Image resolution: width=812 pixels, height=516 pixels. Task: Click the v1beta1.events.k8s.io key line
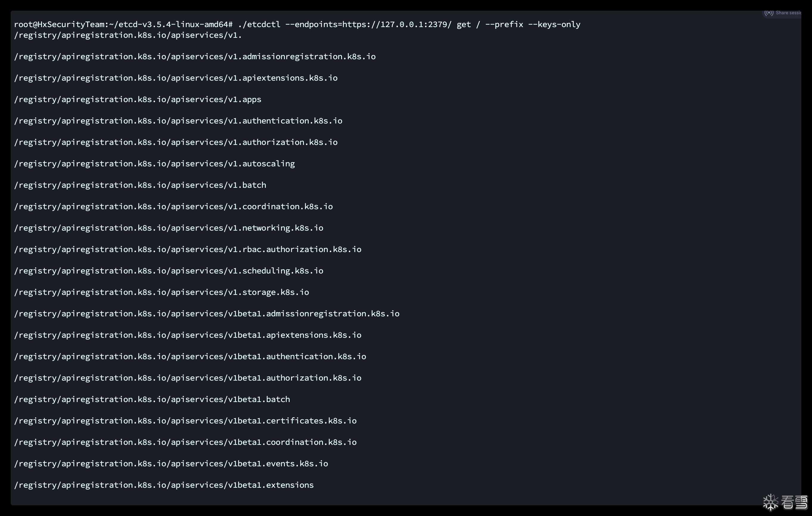point(171,463)
